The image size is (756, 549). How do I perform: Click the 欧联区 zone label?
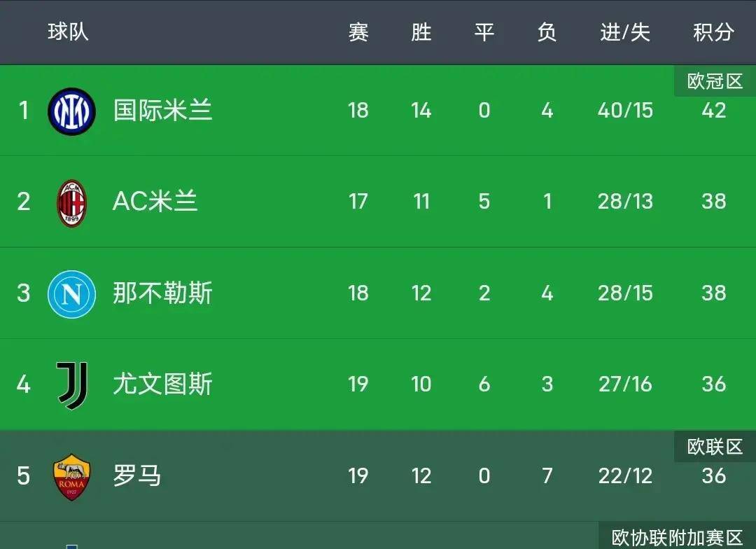(x=713, y=446)
